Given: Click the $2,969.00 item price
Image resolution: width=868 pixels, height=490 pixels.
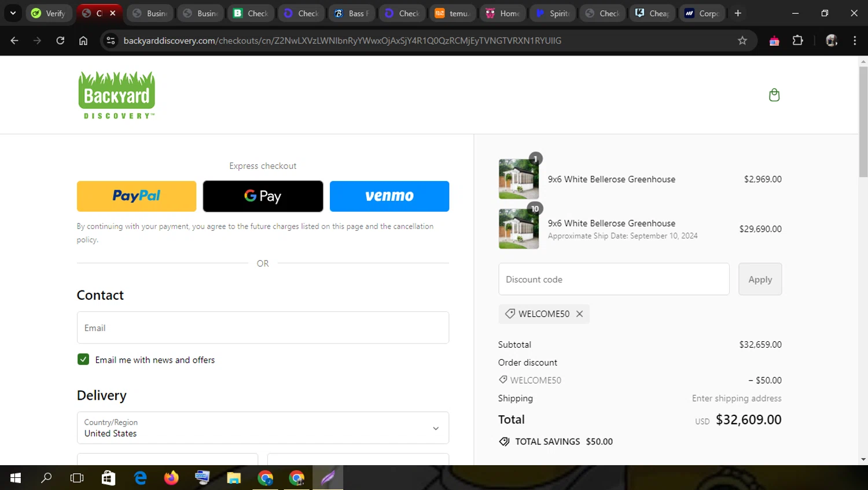Looking at the screenshot, I should tap(763, 179).
